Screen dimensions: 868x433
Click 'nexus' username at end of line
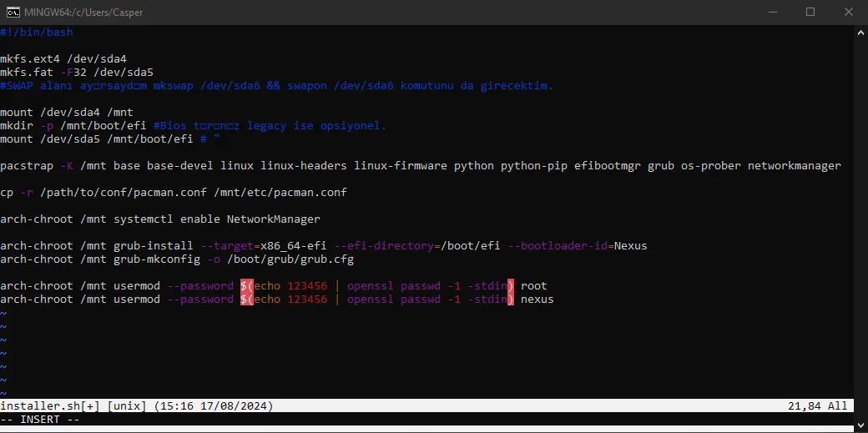(537, 299)
